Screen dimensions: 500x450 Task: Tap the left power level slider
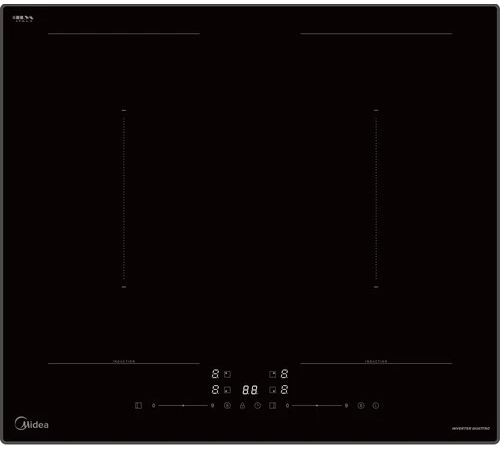[183, 405]
